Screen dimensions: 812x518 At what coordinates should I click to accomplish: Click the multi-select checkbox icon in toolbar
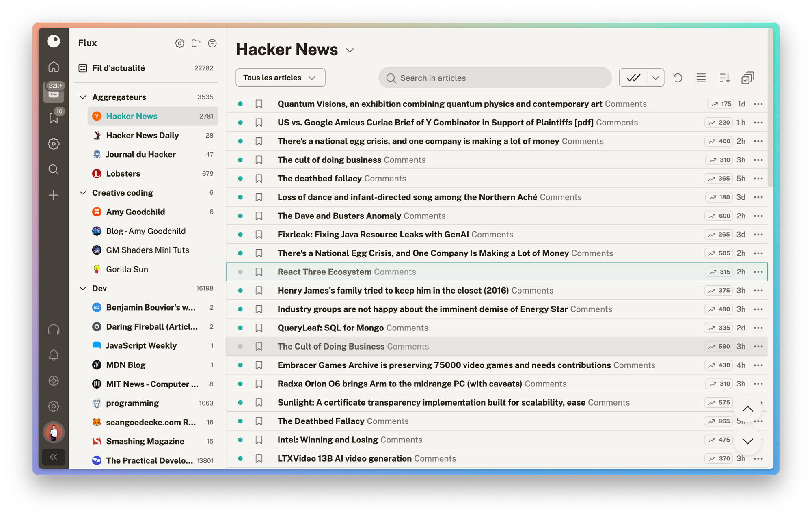748,78
